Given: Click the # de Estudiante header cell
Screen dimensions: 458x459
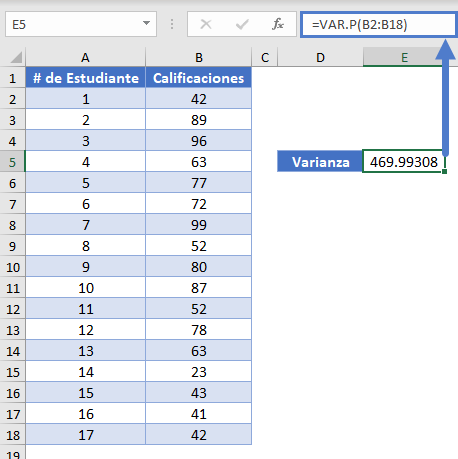Looking at the screenshot, I should coord(86,78).
